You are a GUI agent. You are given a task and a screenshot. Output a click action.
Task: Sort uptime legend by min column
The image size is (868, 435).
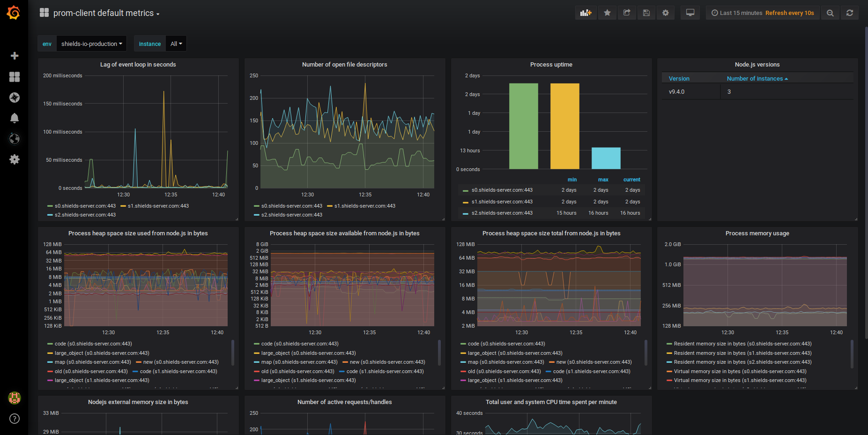click(572, 180)
